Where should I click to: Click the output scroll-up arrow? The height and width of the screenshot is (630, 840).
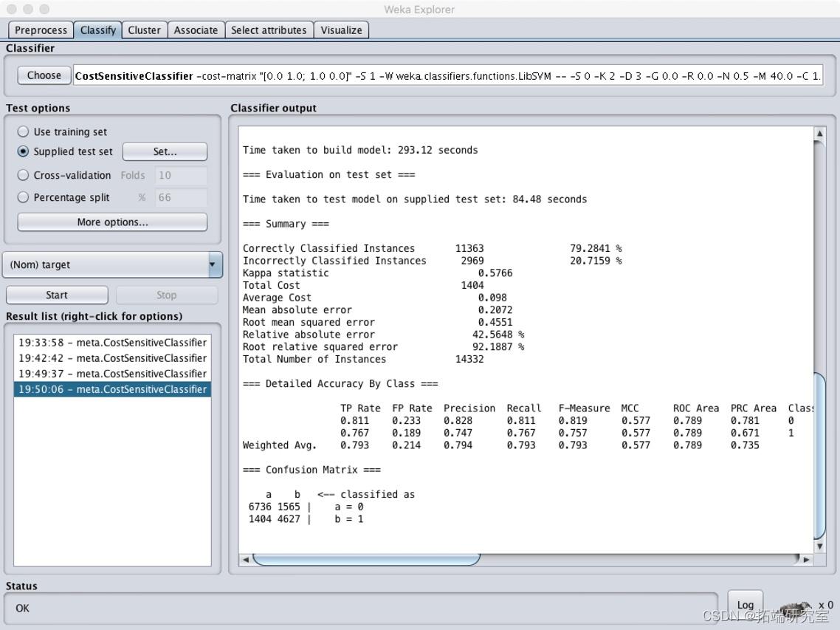click(819, 133)
